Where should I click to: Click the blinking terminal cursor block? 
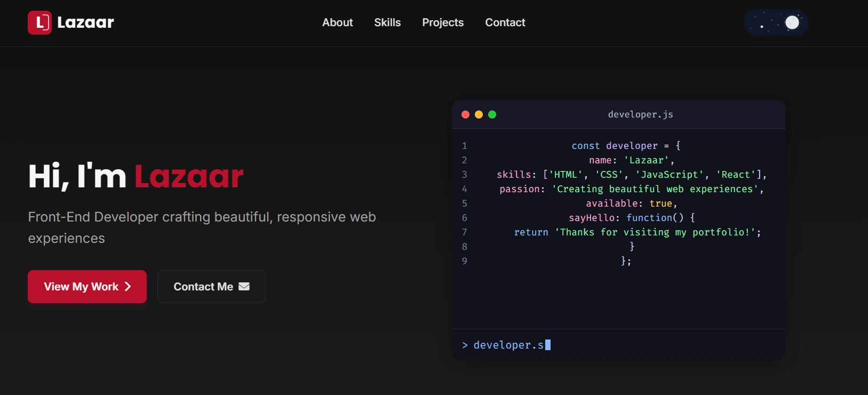point(548,345)
